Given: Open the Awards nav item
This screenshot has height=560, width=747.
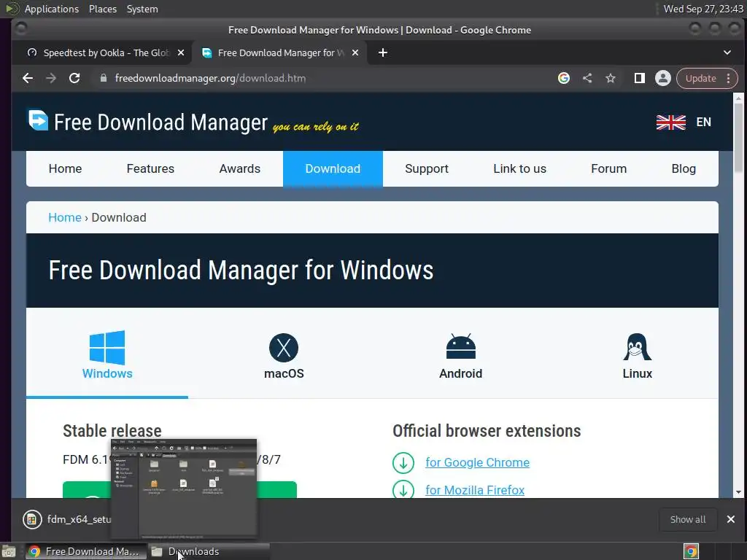Looking at the screenshot, I should coord(239,168).
